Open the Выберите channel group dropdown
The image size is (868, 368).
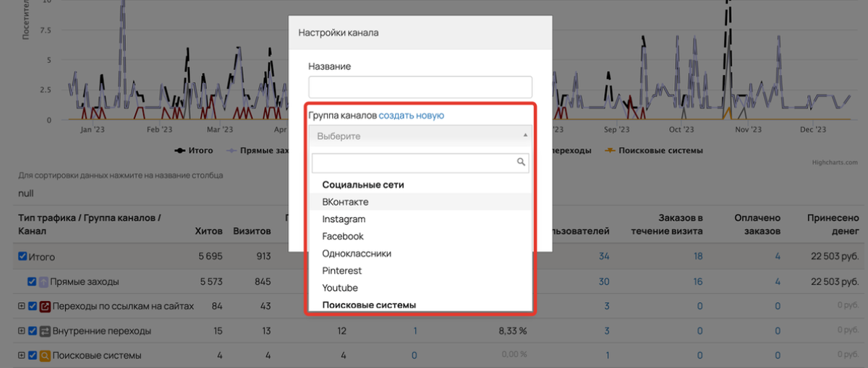click(x=420, y=136)
